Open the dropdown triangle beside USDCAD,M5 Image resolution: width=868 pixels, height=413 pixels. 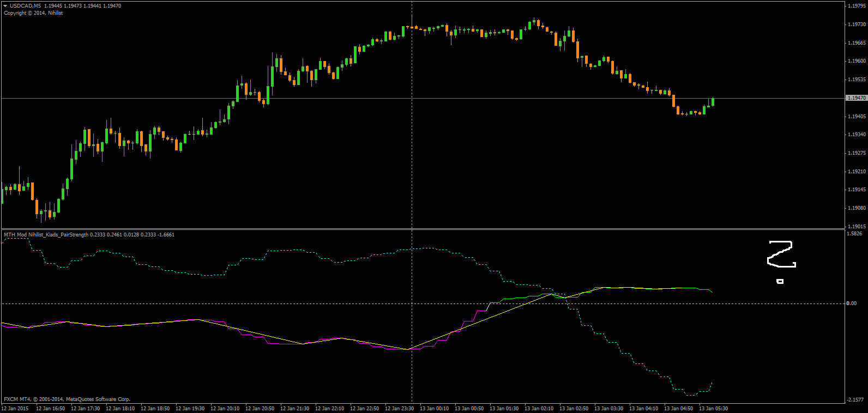pyautogui.click(x=5, y=6)
